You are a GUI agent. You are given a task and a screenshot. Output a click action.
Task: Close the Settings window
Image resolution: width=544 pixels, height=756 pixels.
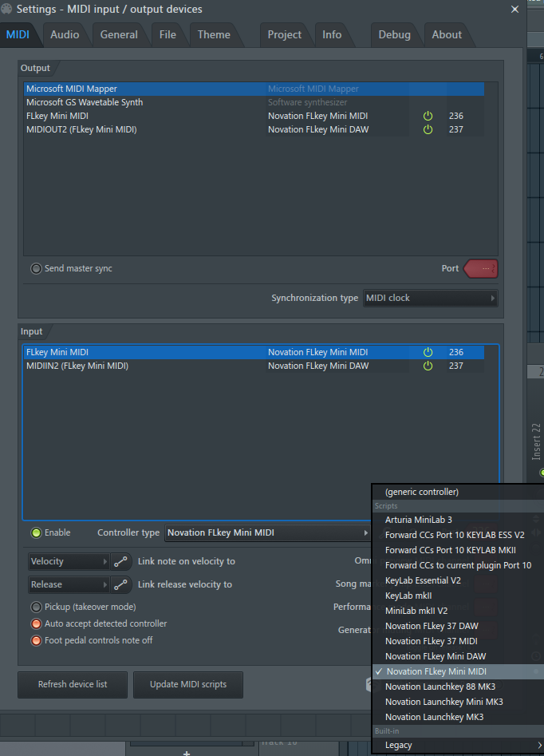pyautogui.click(x=514, y=9)
